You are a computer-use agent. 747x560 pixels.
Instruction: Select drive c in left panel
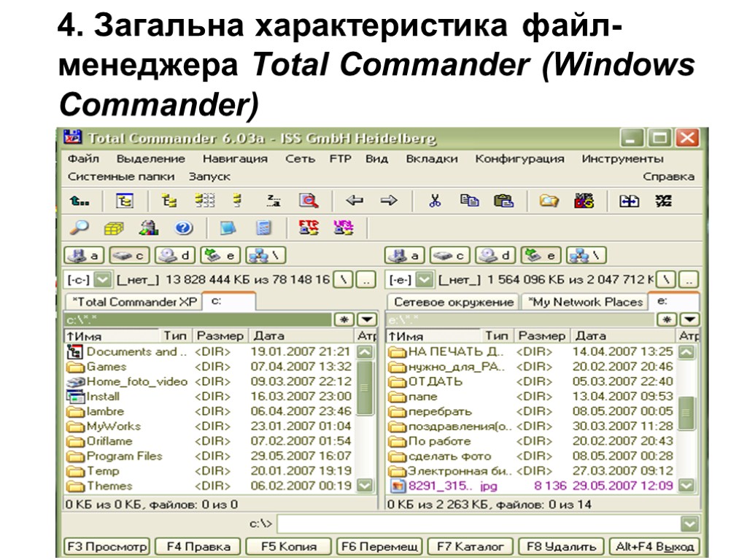(x=129, y=256)
